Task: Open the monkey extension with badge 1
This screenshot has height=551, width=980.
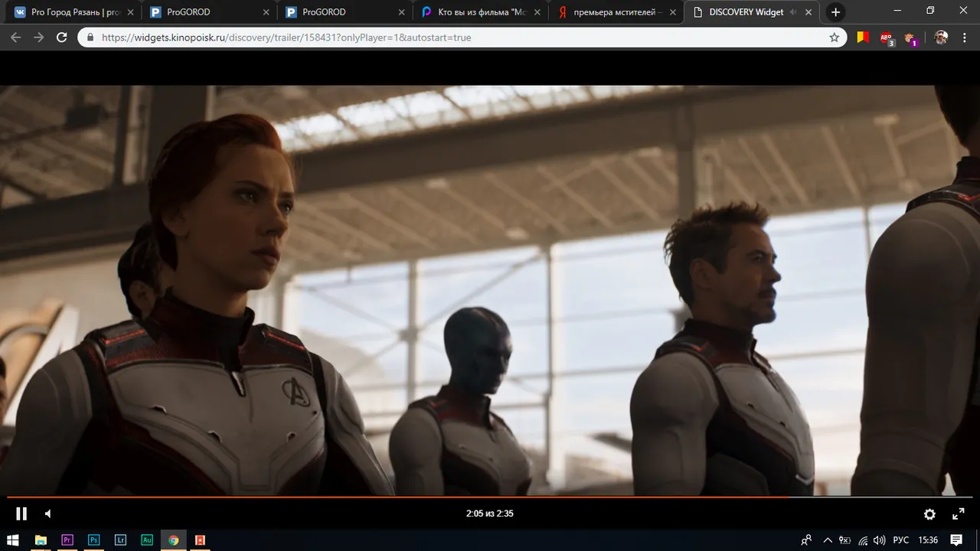Action: coord(910,37)
